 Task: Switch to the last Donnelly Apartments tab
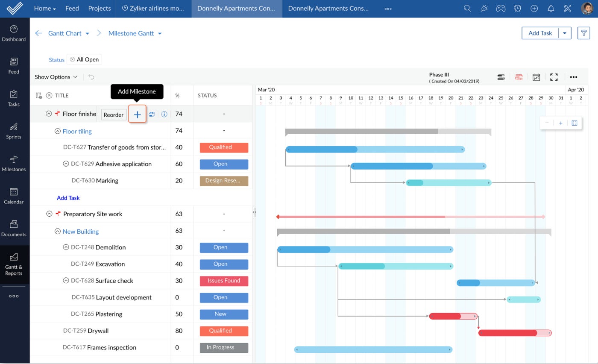click(328, 9)
